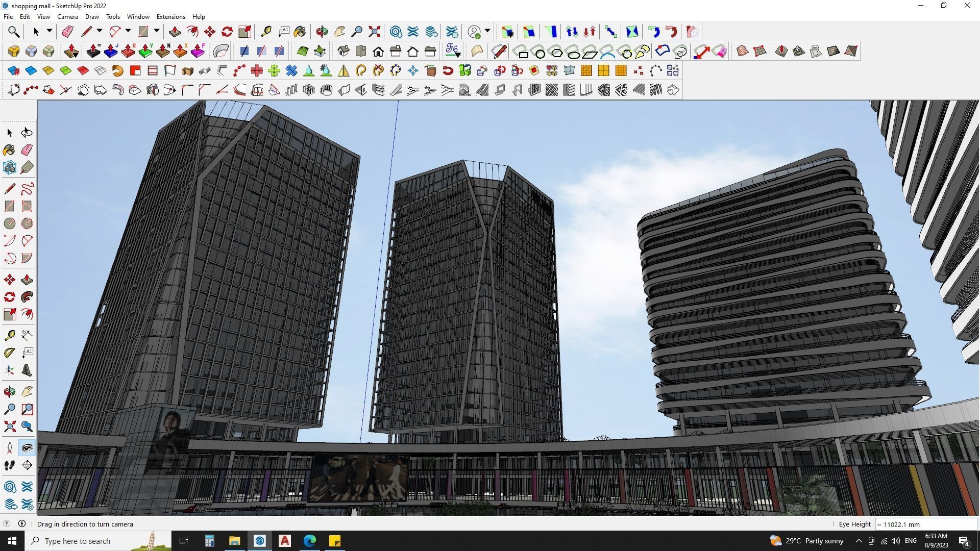The width and height of the screenshot is (980, 551).
Task: Open the Camera menu
Action: tap(67, 17)
